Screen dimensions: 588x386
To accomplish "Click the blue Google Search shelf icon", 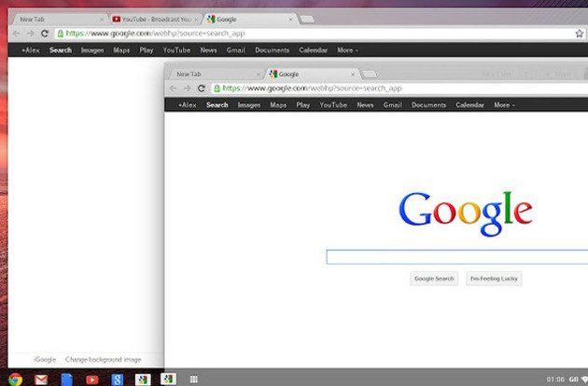I will click(x=117, y=379).
